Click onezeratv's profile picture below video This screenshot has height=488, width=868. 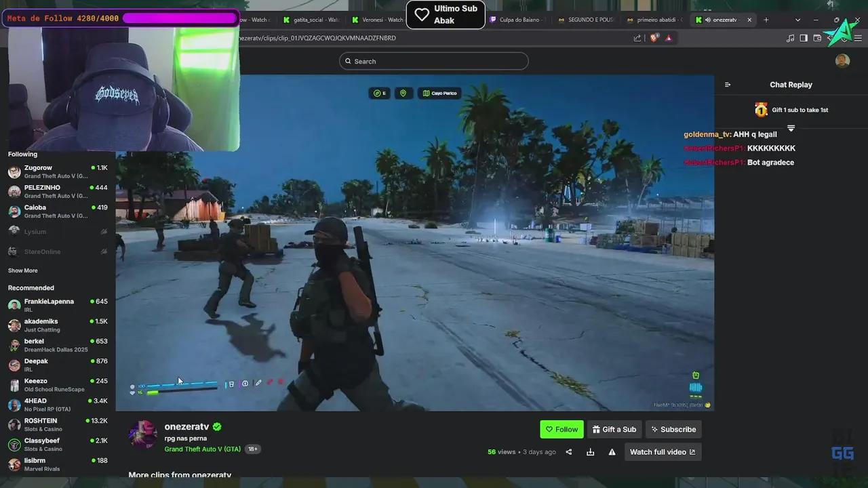point(143,434)
